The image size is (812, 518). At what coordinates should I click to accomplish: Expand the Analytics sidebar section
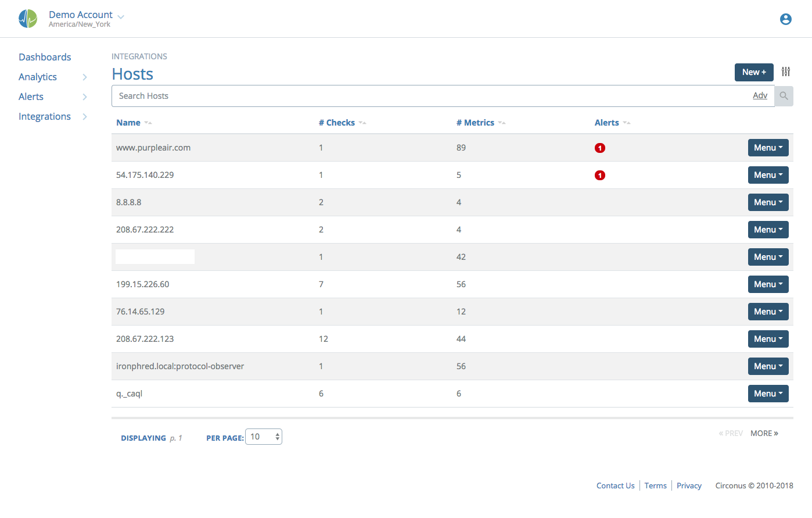coord(85,77)
